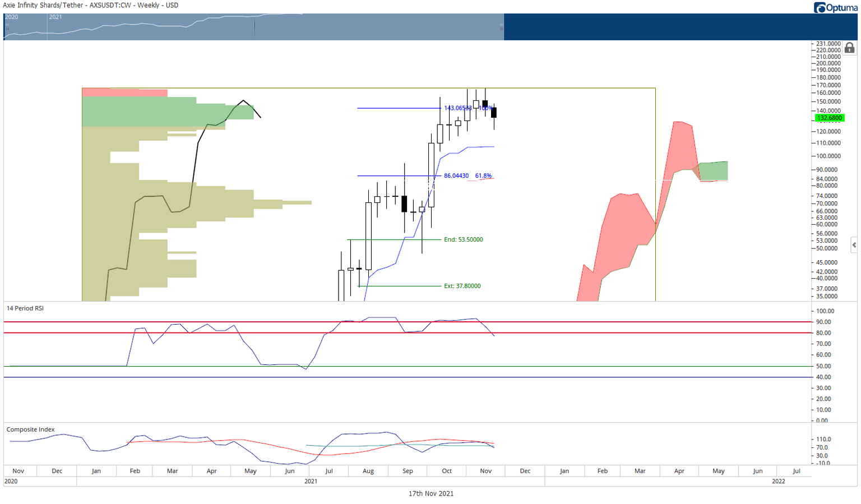Expand the collapsed side panel arrow

(x=854, y=244)
